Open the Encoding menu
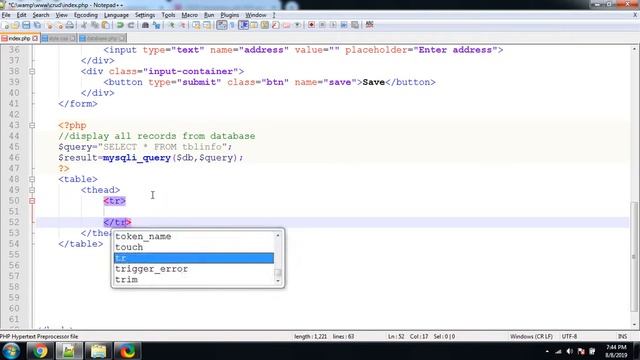640x360 pixels. coord(85,15)
